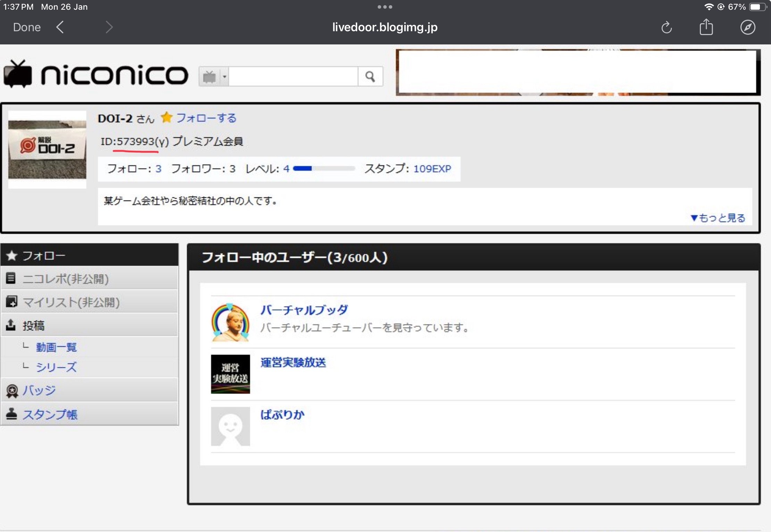Open 運営実験放送 user link
Viewport: 771px width, 532px height.
click(293, 362)
